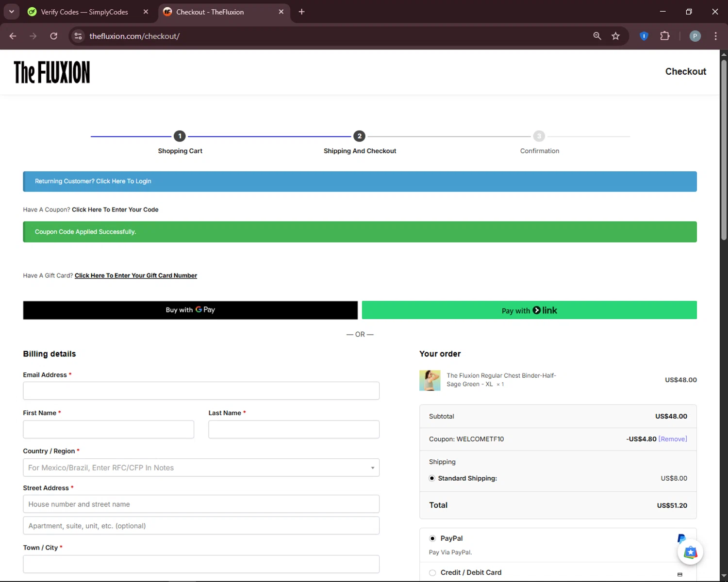Restore down the browser window

pyautogui.click(x=689, y=12)
